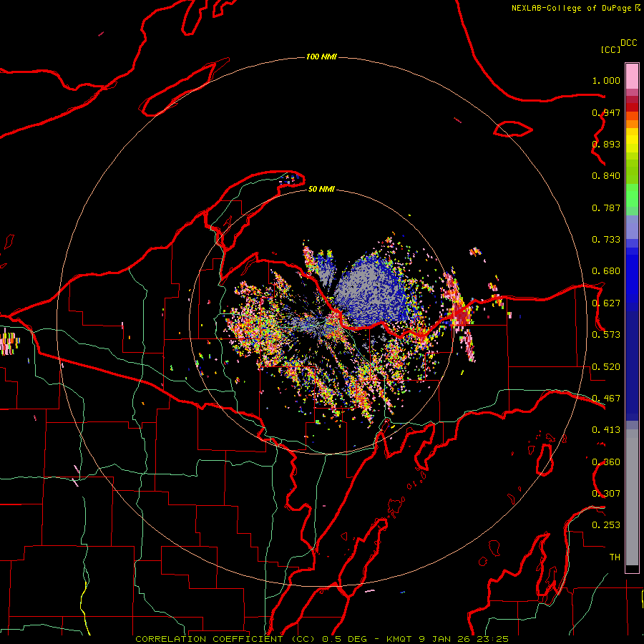644x644 pixels.
Task: Click the 0.947 color scale value
Action: 606,112
